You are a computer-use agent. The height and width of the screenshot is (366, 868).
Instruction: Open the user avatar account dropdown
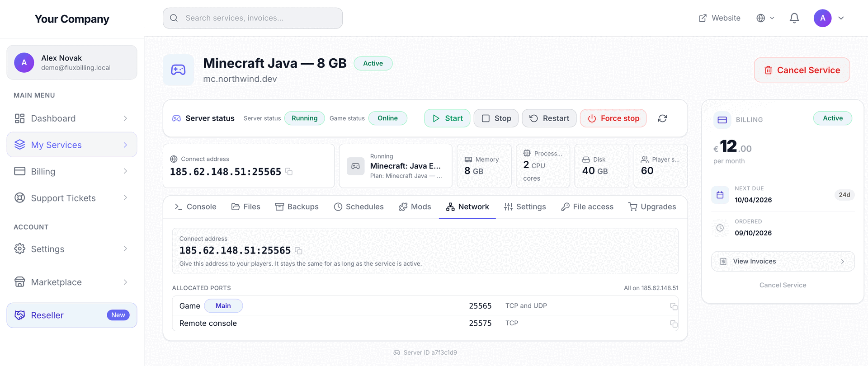(x=829, y=18)
